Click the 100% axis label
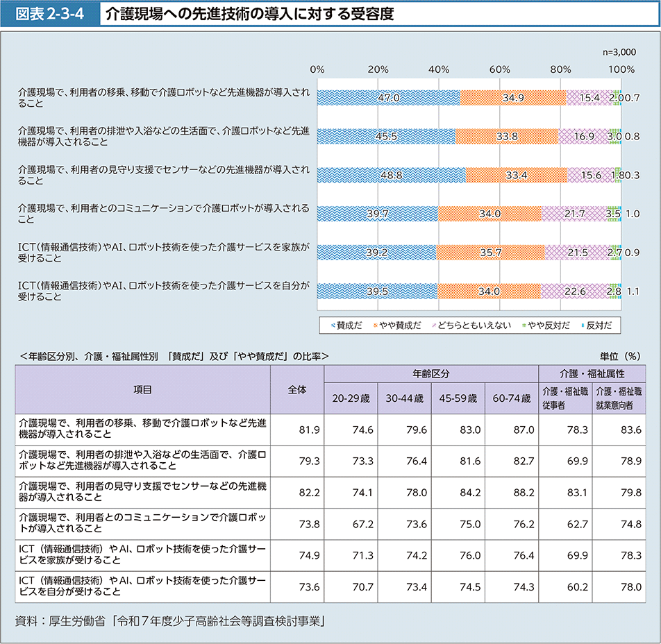The width and height of the screenshot is (661, 644). [621, 69]
